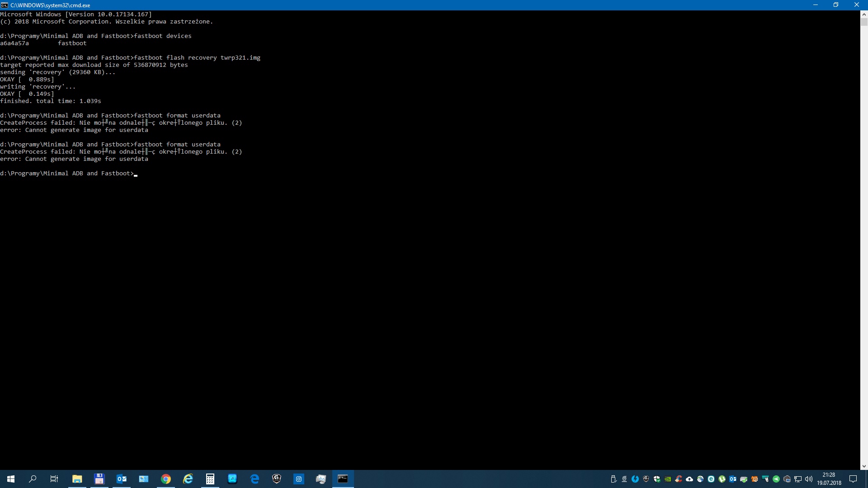Click the Safely Remove Hardware USB icon
Image resolution: width=868 pixels, height=488 pixels.
click(613, 479)
